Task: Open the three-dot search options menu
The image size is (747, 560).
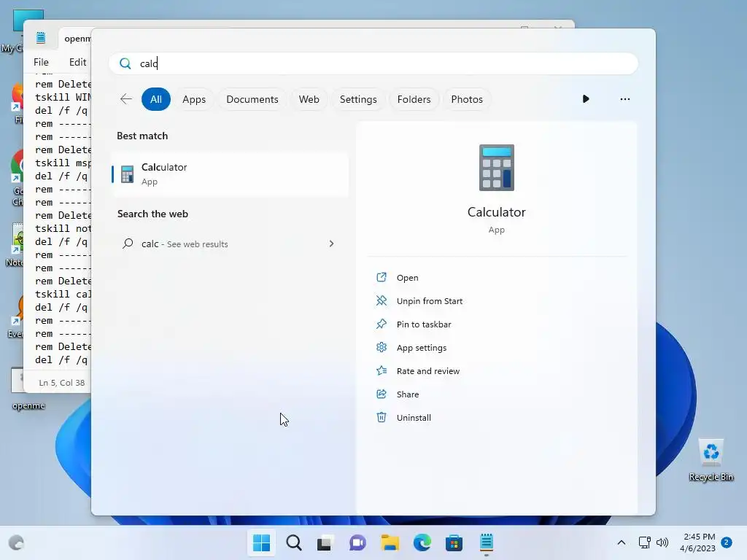Action: click(624, 99)
